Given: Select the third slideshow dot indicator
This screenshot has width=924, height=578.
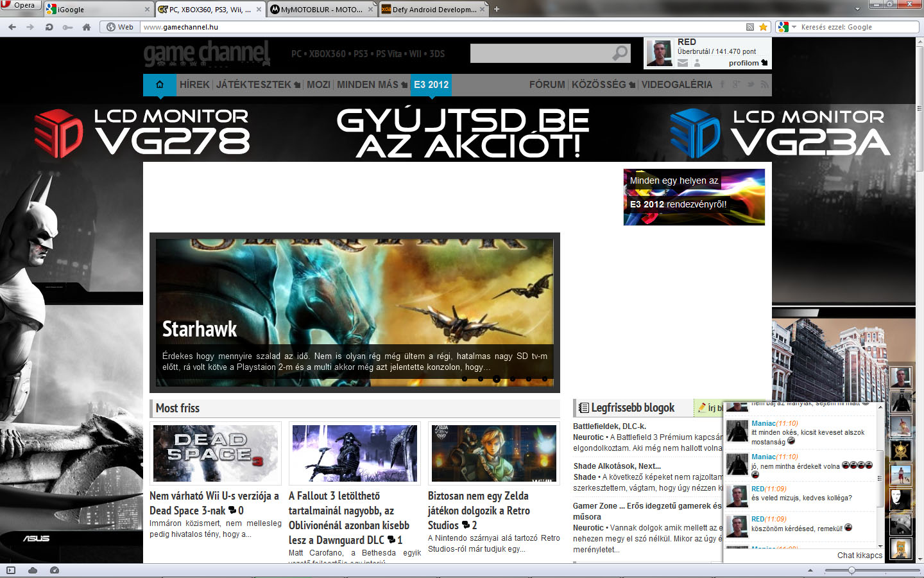Looking at the screenshot, I should pyautogui.click(x=496, y=379).
